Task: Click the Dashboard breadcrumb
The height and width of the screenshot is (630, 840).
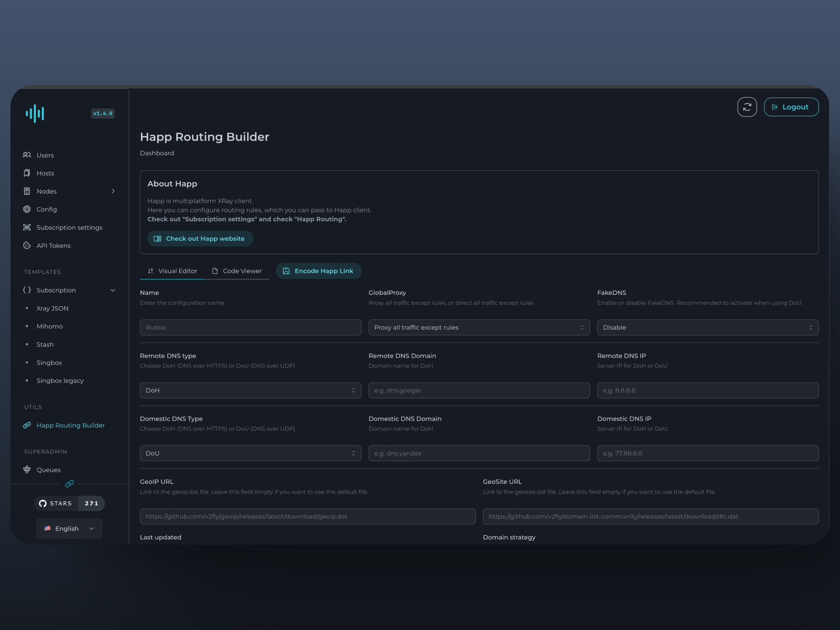Action: click(157, 153)
